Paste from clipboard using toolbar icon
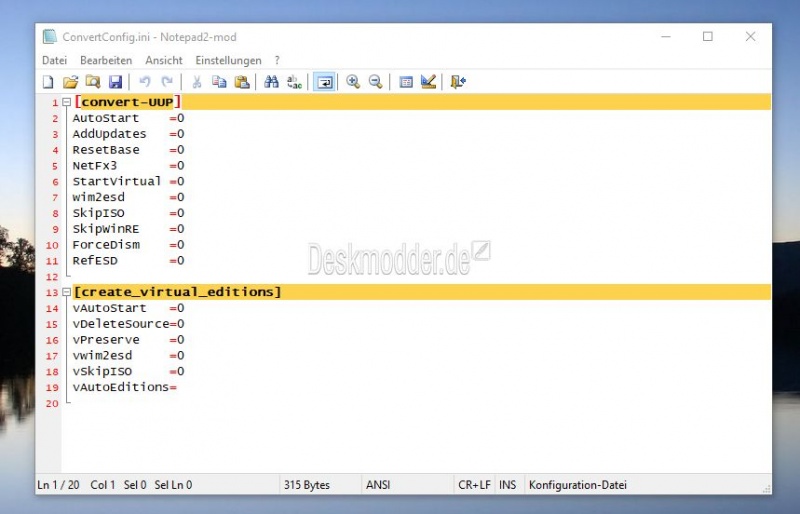This screenshot has height=514, width=800. click(241, 82)
